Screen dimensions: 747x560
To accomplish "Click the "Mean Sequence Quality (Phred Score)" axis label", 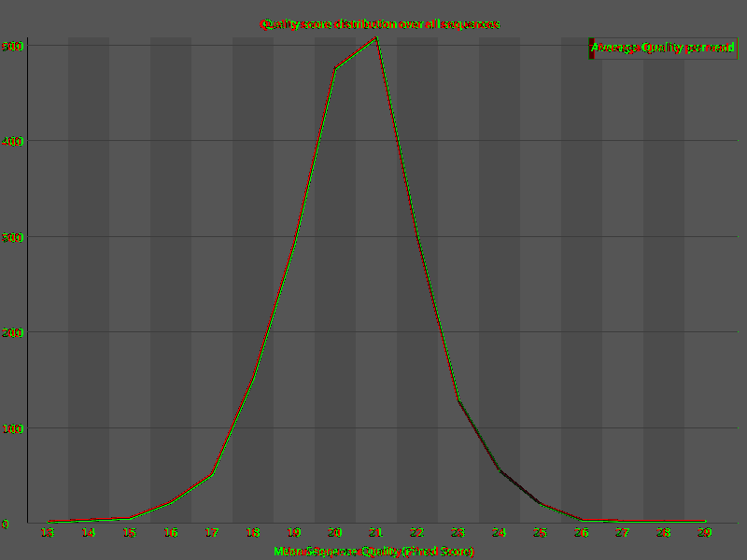I will coord(374,552).
